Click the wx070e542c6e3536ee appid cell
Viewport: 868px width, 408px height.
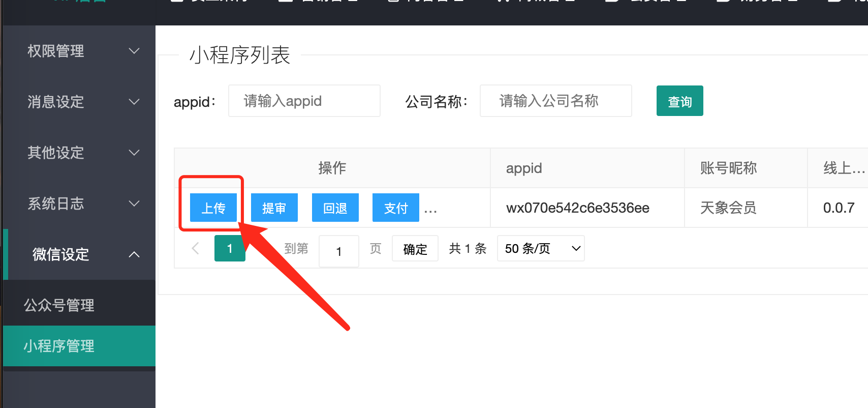click(577, 208)
